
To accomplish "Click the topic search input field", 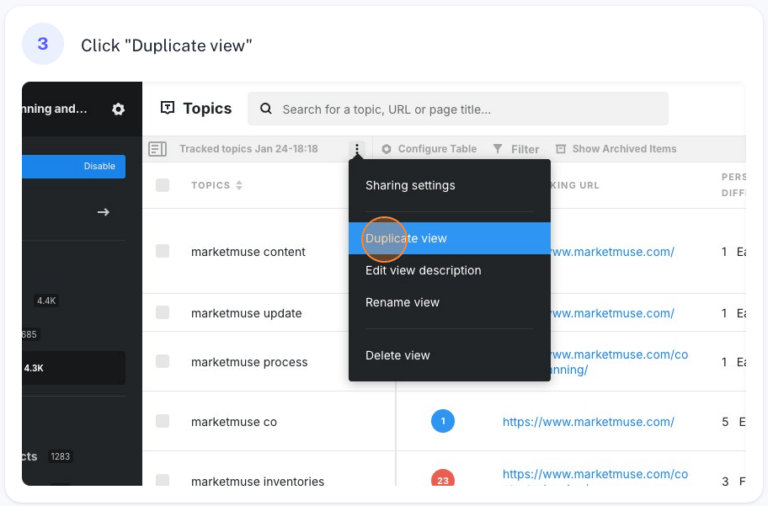I will [458, 109].
